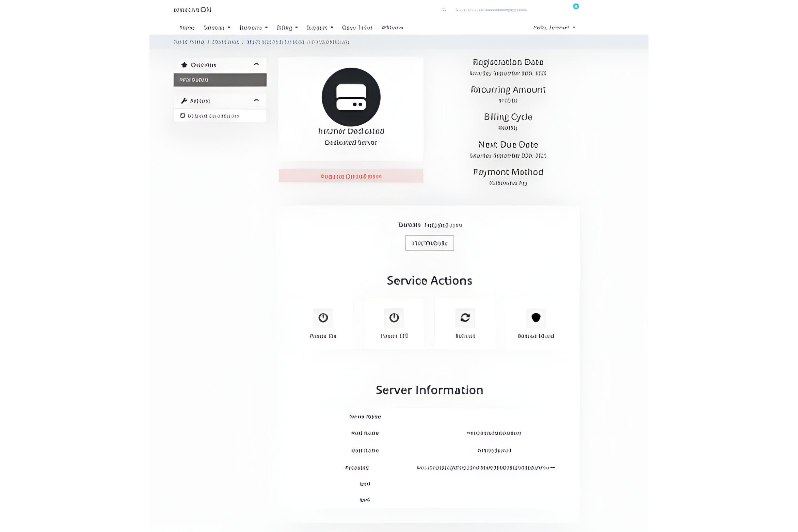Screen dimensions: 798x532
Task: Collapse the wrench Actions panel chevron
Action: 256,100
